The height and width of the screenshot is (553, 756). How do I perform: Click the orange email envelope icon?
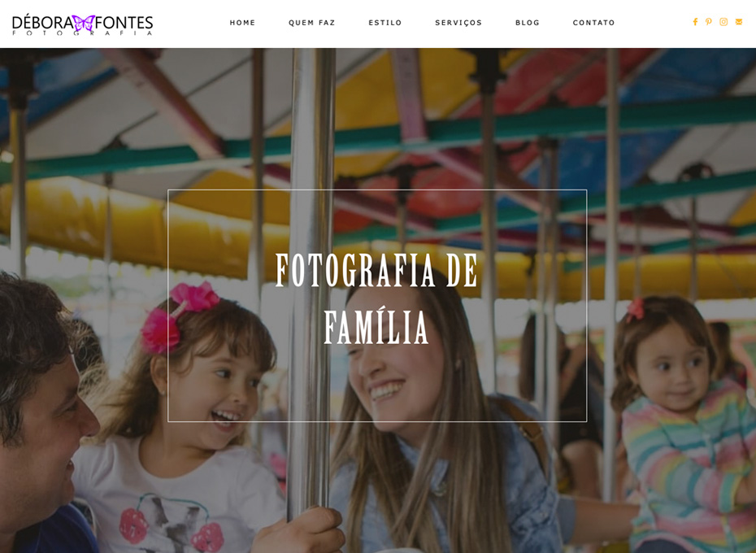[739, 22]
